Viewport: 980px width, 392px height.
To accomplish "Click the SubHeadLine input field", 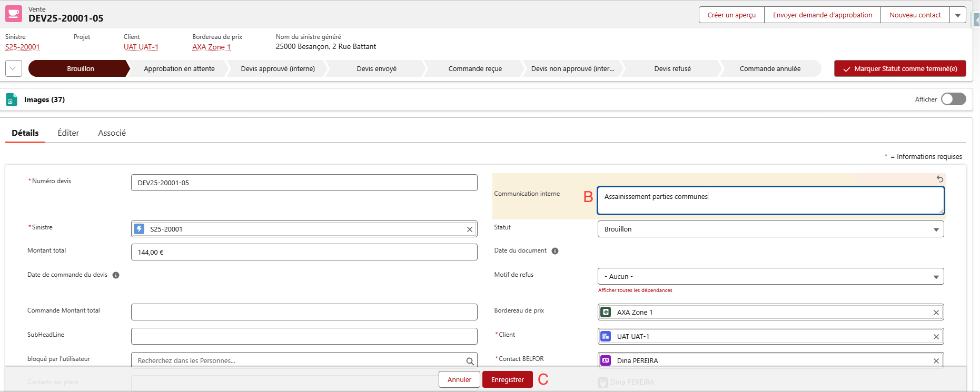I will (x=304, y=336).
